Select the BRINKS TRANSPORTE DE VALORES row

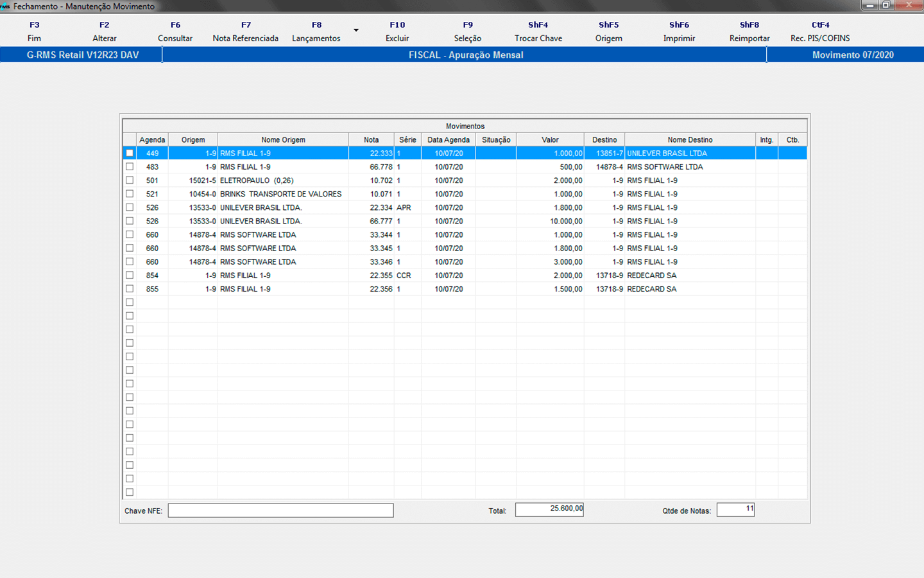[280, 194]
